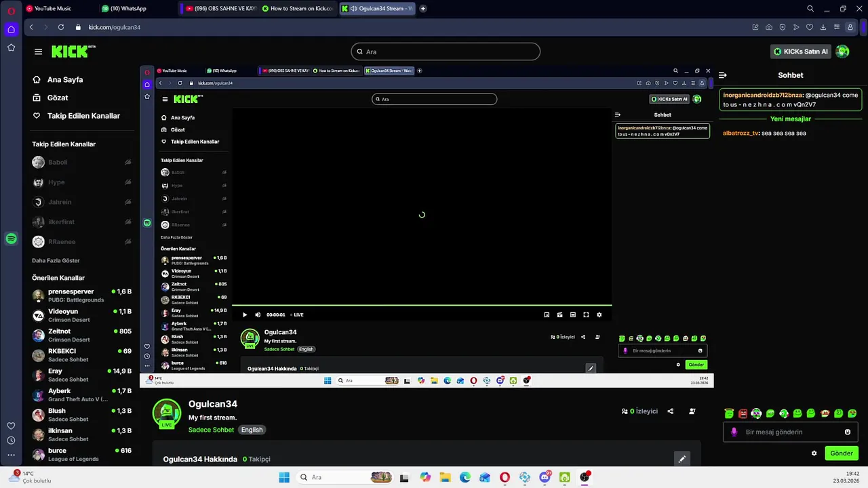Focus Bir mesaj gönderin chat input
This screenshot has width=868, height=488.
click(x=791, y=432)
